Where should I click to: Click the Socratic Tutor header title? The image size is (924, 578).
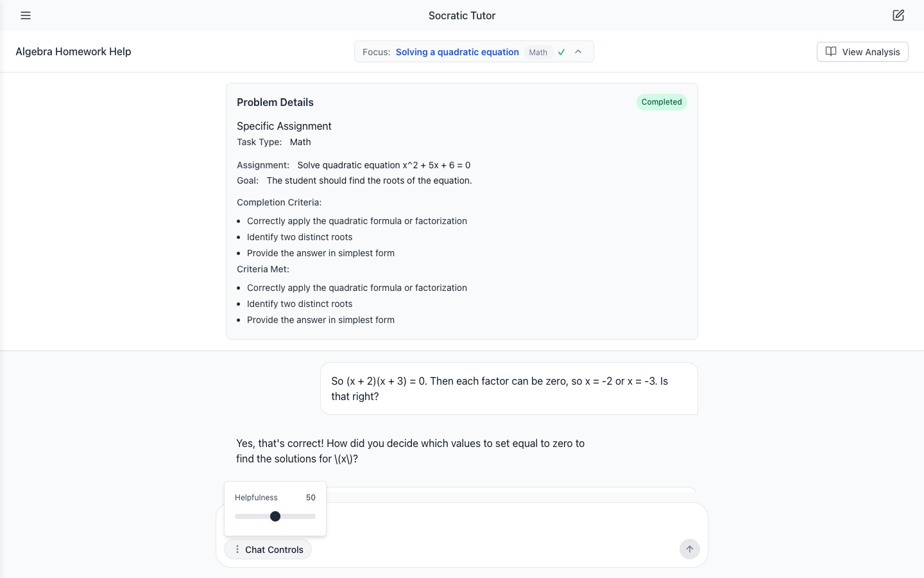pos(462,15)
